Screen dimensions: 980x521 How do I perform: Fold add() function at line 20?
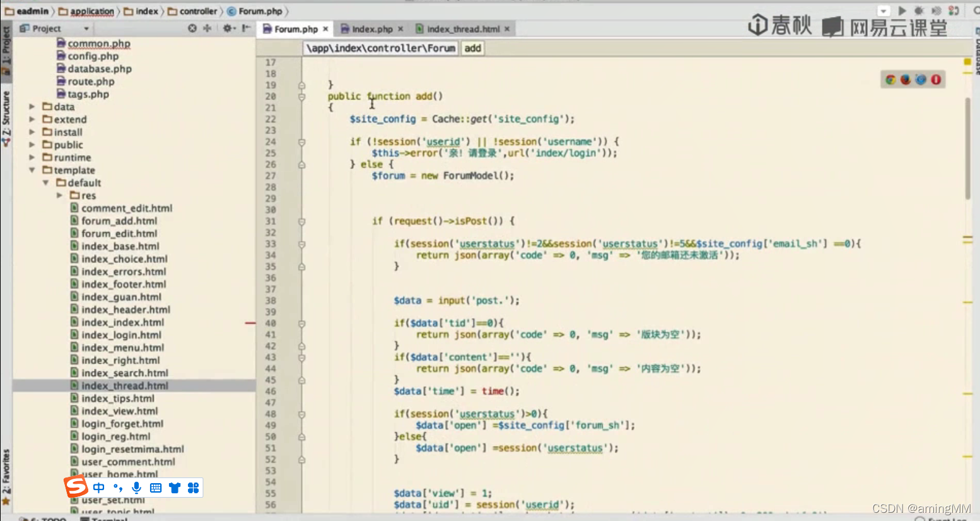coord(301,97)
